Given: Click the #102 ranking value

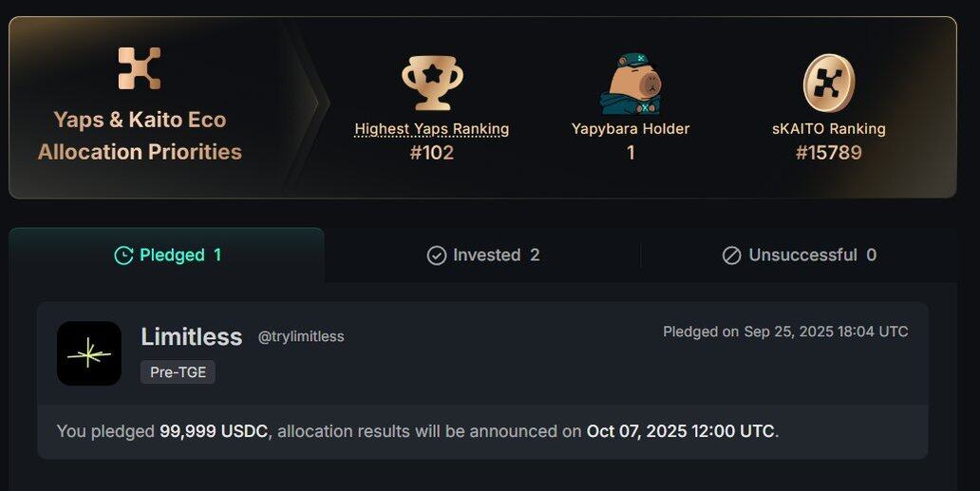Looking at the screenshot, I should tap(432, 152).
